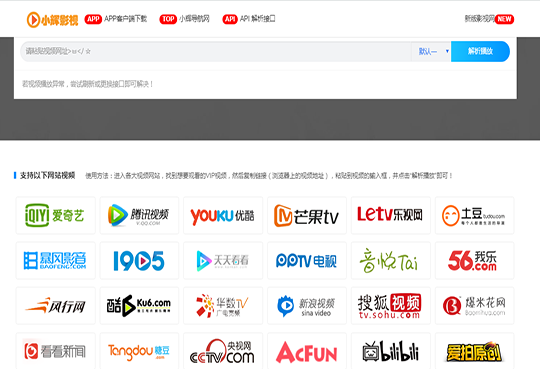The height and width of the screenshot is (369, 540).
Task: Select the 暴风影音 baofeng logo
Action: tap(55, 260)
